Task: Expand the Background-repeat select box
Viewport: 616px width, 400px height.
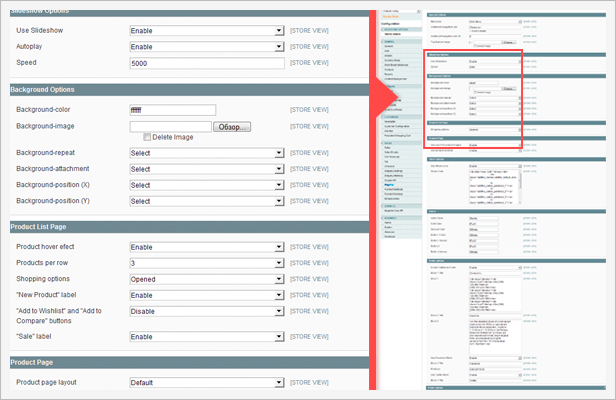Action: [207, 153]
